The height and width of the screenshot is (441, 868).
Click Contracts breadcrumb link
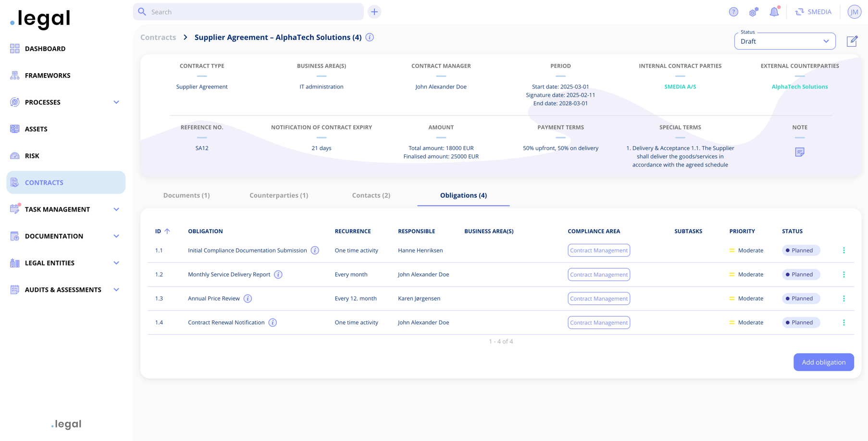[158, 38]
